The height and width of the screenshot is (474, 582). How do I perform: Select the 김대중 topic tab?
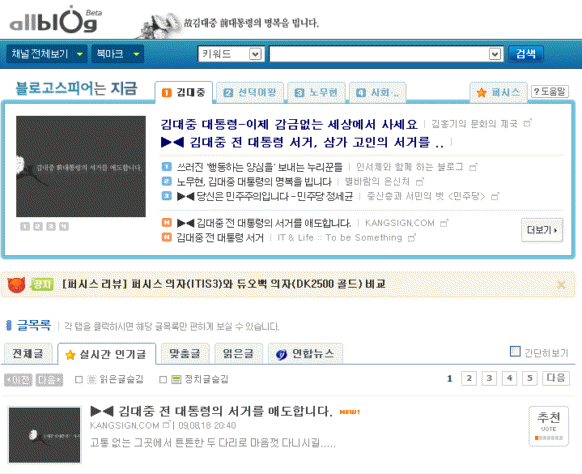tap(184, 92)
